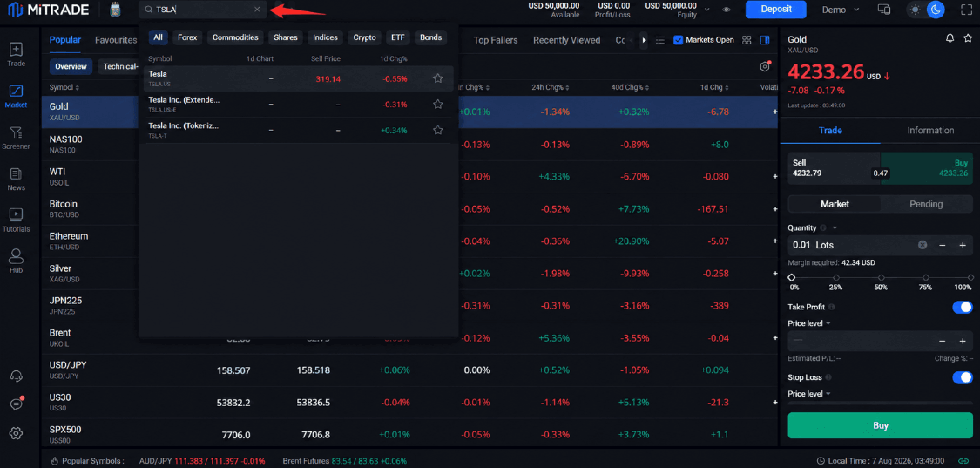Focus the TSLA search field
The height and width of the screenshot is (468, 980).
(x=203, y=10)
